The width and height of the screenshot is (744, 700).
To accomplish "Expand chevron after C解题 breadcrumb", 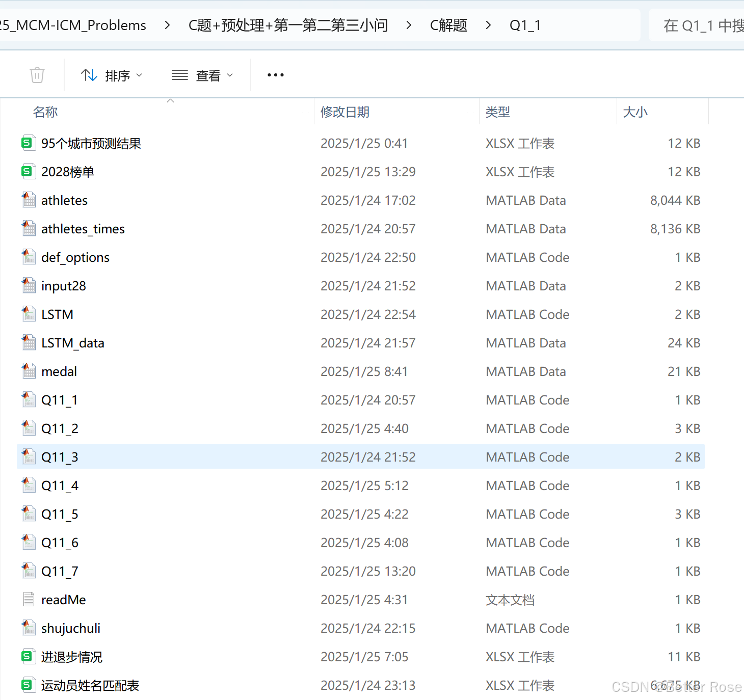I will click(x=488, y=25).
